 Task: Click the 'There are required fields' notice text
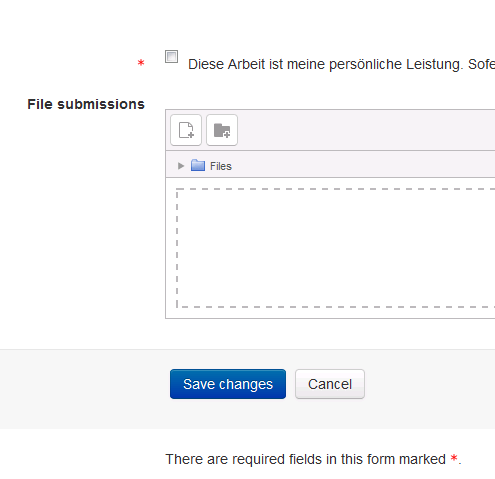(x=313, y=459)
